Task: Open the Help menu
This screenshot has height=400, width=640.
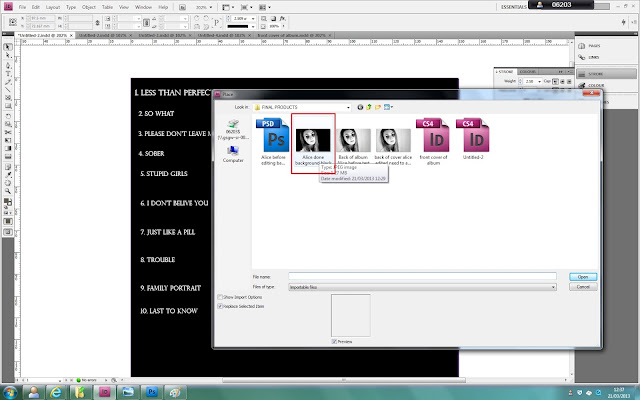Action: (163, 7)
